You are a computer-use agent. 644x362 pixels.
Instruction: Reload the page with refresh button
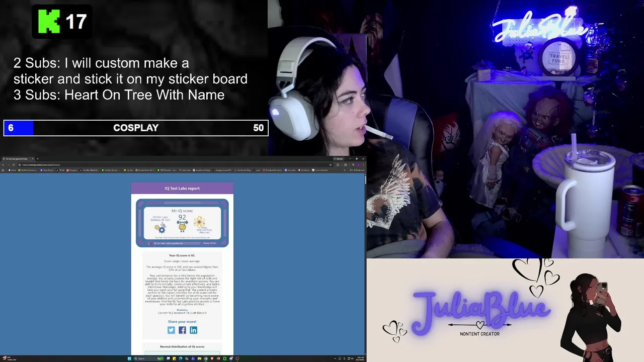pos(14,165)
